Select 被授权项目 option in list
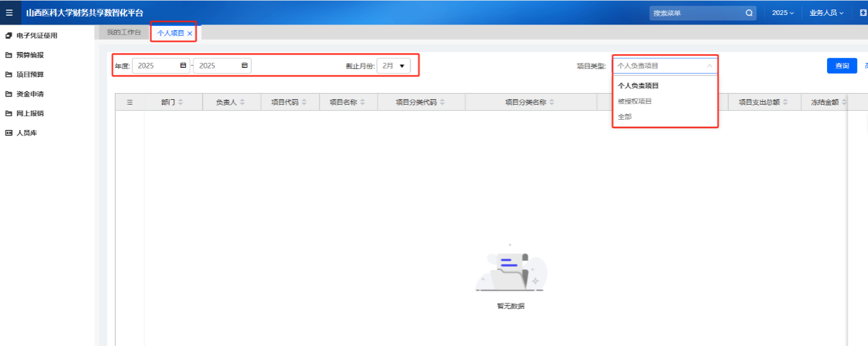This screenshot has height=346, width=868. click(635, 101)
